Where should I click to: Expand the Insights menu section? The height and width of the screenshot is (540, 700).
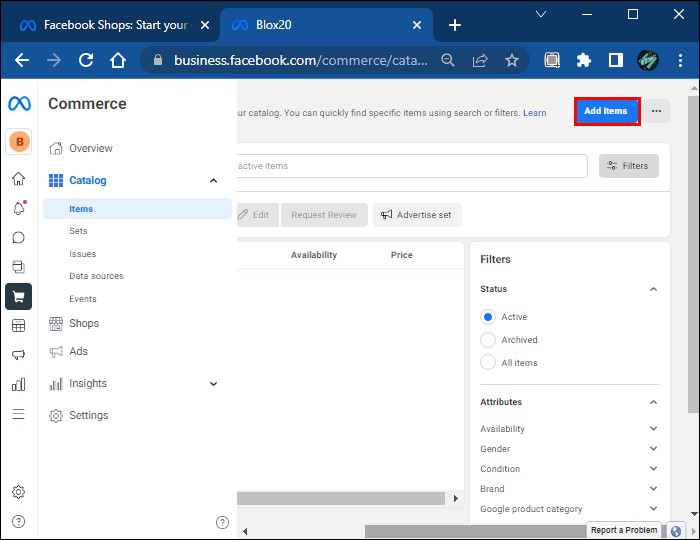(x=213, y=384)
